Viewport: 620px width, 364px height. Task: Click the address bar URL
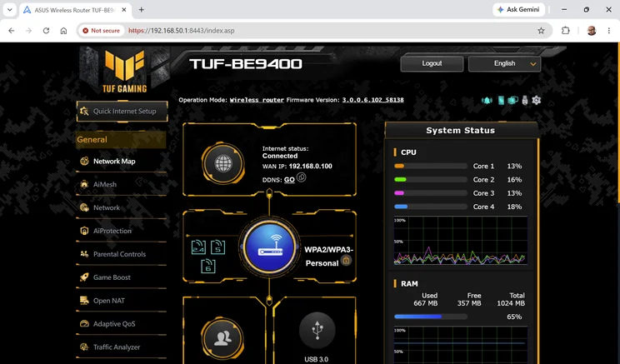[x=182, y=31]
